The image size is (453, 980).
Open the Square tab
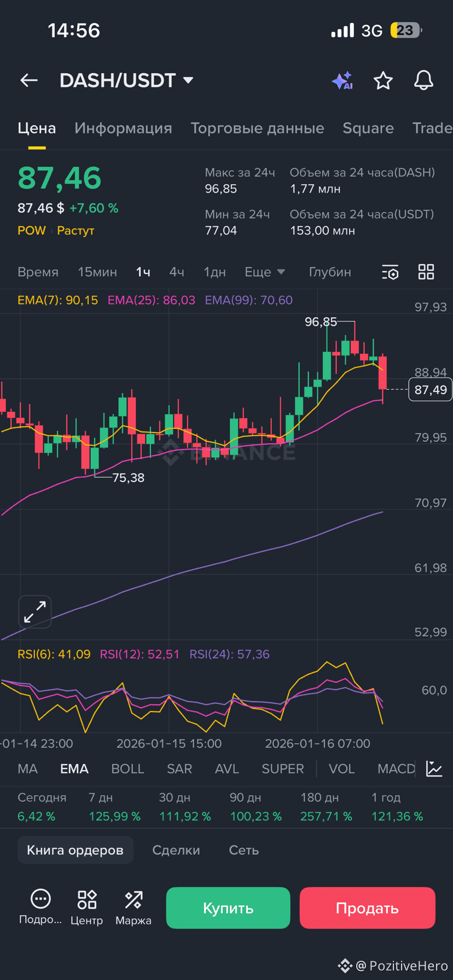[368, 128]
